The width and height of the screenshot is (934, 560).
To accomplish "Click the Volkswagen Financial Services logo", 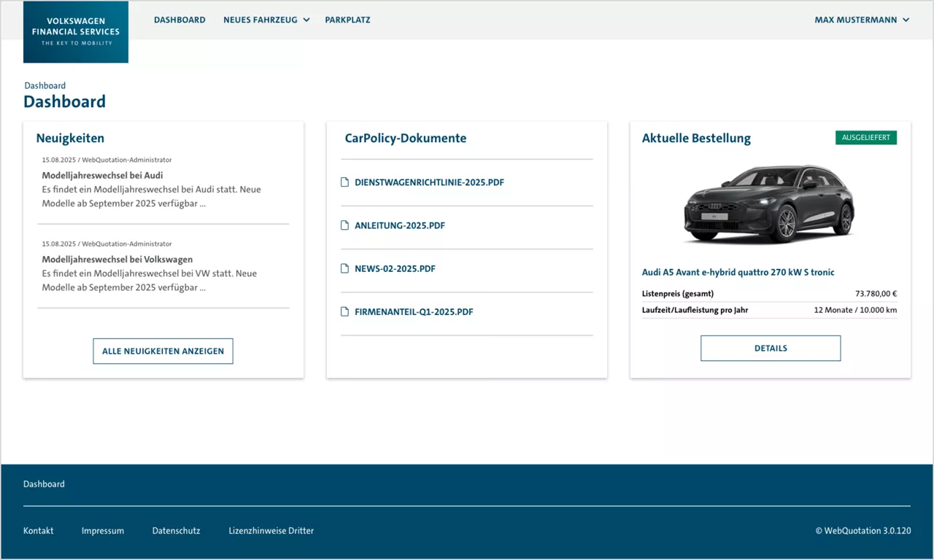I will pos(75,31).
